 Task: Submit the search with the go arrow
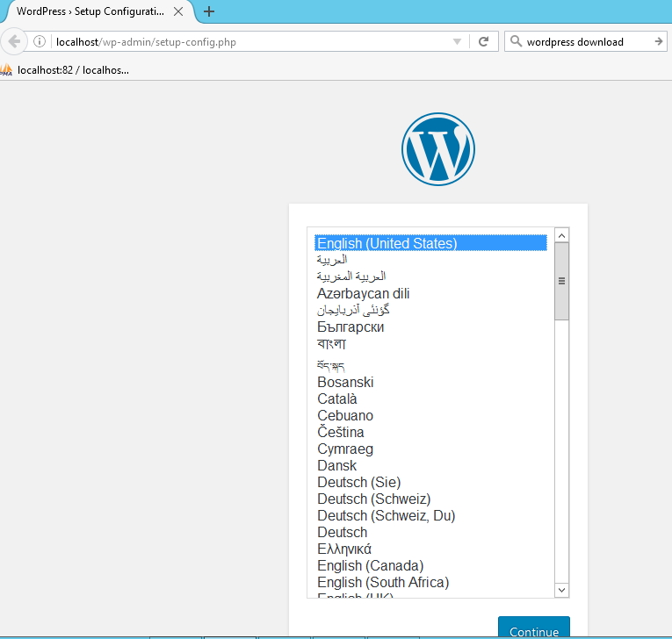click(x=659, y=41)
